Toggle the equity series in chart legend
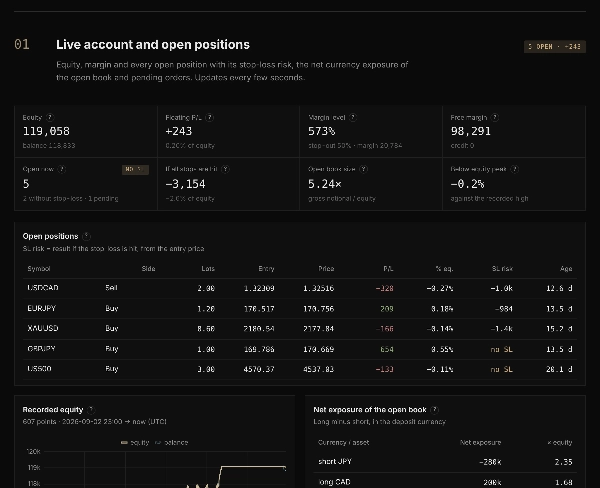 (135, 442)
